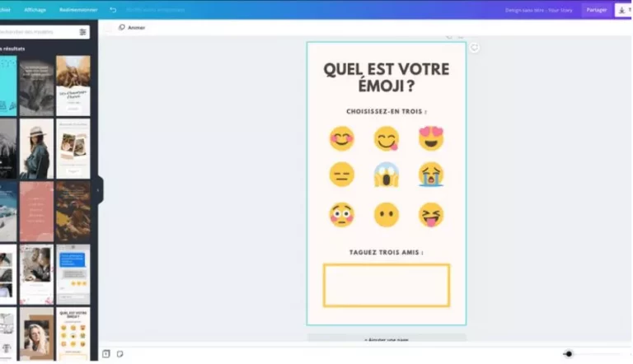Screen dimensions: 633x364
Task: Open the notes icon in bottom bar
Action: [120, 354]
